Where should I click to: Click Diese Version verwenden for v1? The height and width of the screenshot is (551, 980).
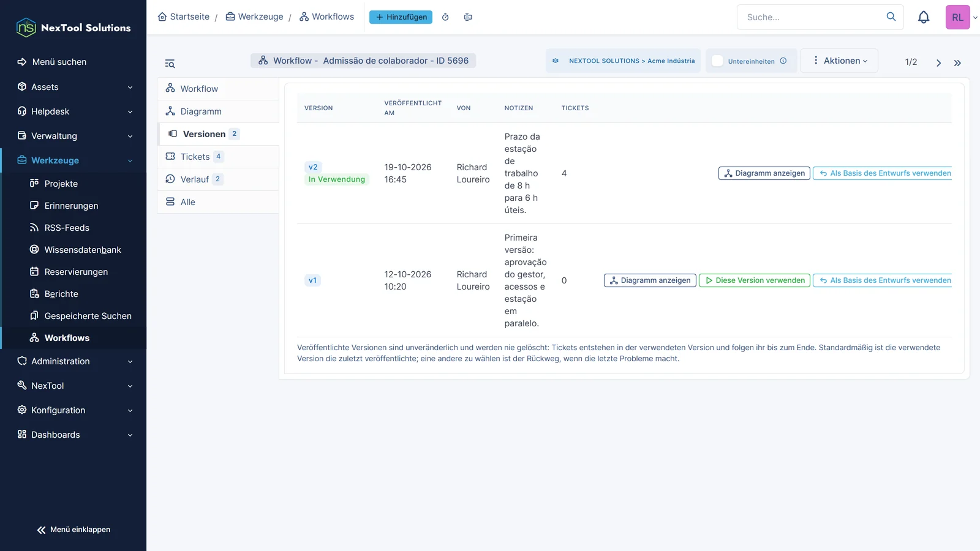point(754,280)
